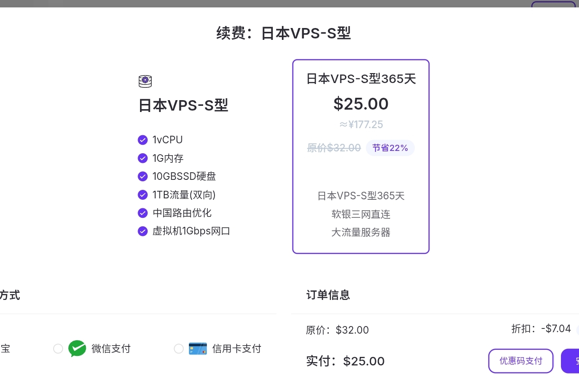Click the 订单信息 section heading
This screenshot has height=392, width=579.
point(328,295)
